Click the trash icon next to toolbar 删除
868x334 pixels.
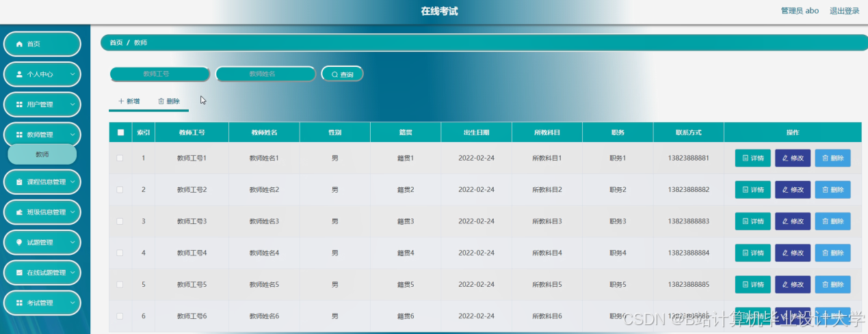(161, 101)
